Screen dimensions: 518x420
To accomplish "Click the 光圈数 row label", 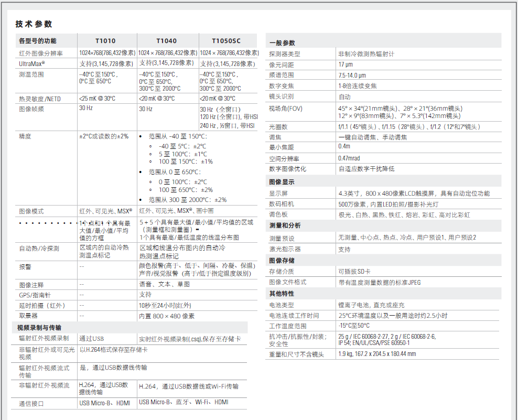I will point(278,126).
